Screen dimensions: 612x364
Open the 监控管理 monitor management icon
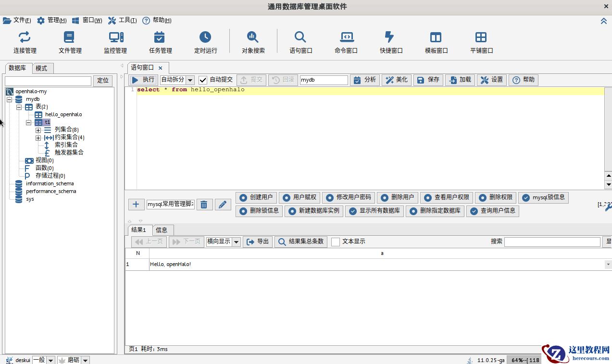(115, 37)
